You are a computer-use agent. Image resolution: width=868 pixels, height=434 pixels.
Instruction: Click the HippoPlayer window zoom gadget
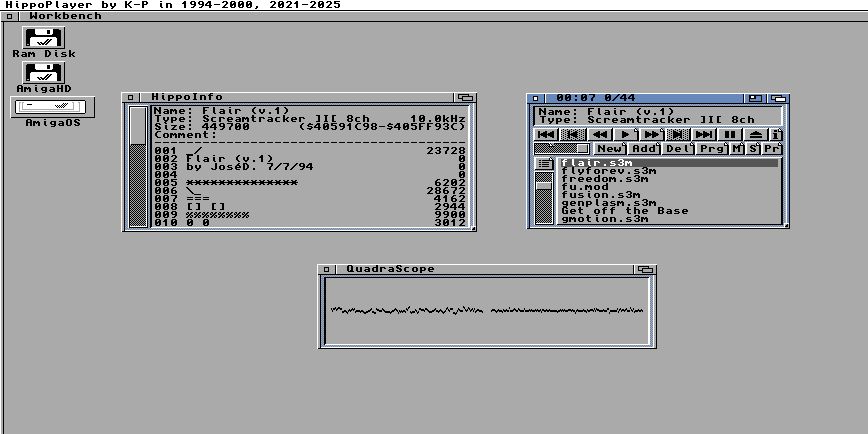click(755, 98)
